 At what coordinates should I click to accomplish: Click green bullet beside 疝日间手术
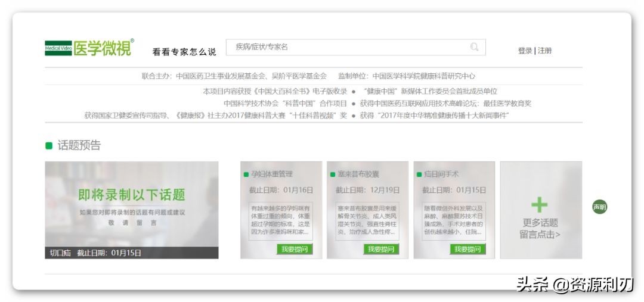(419, 175)
